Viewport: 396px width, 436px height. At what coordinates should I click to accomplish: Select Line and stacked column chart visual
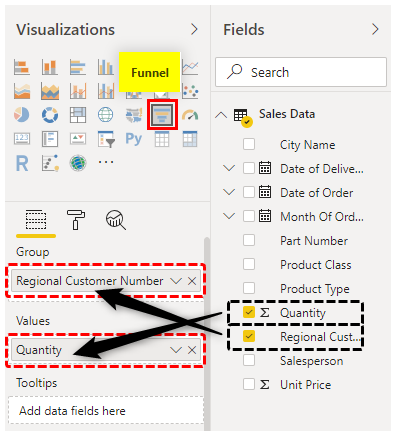pos(78,91)
